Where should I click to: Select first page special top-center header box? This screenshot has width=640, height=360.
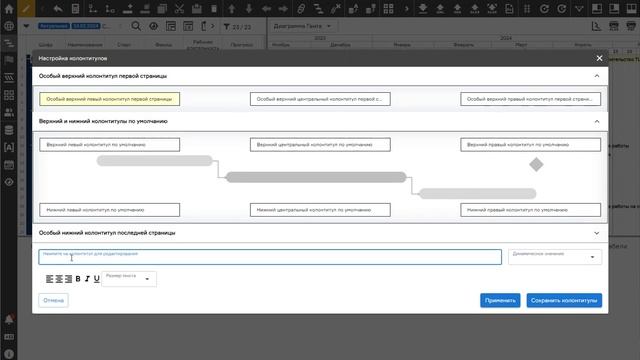click(320, 99)
